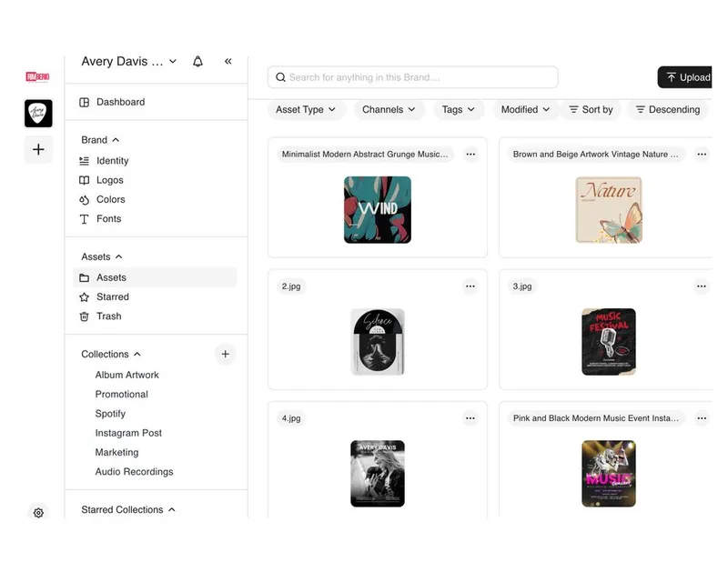Select the Identity brand section

coord(114,160)
